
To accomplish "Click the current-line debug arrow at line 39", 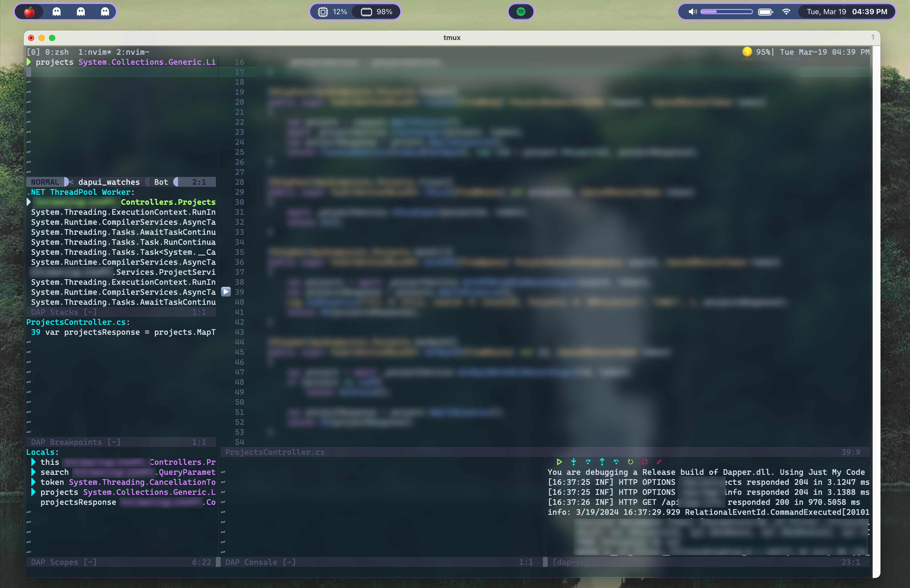I will pyautogui.click(x=226, y=292).
